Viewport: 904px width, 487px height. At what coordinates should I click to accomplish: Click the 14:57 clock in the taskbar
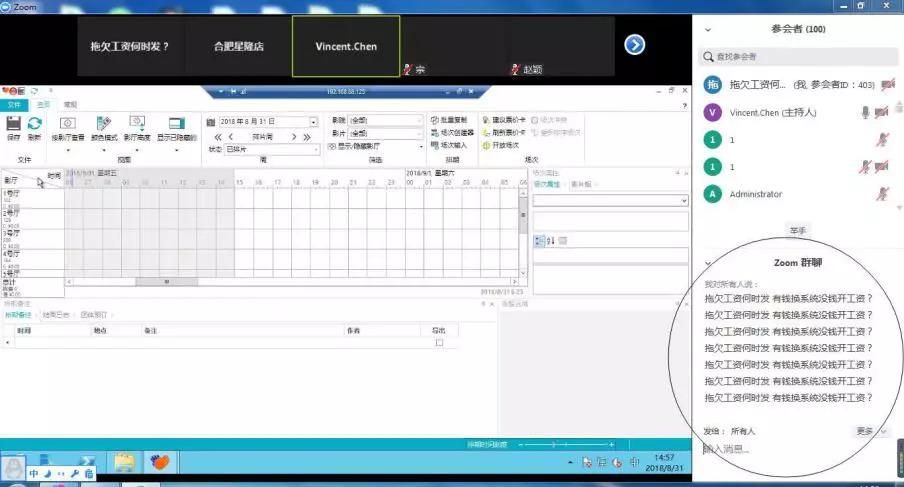(664, 457)
